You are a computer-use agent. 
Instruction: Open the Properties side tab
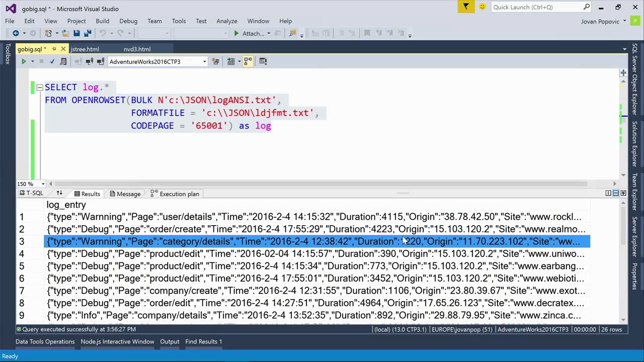[635, 276]
